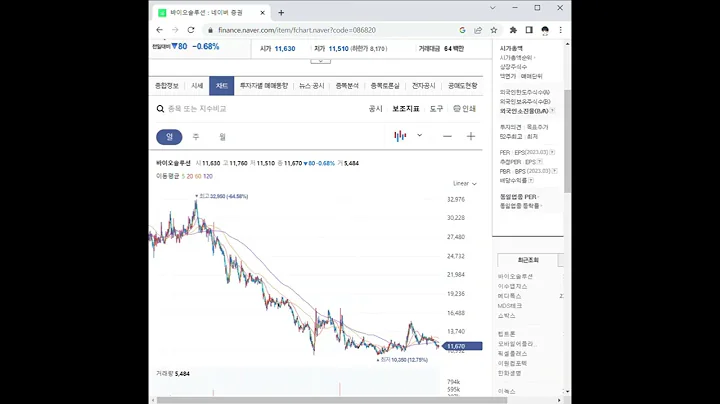Click the vertical page scrollbar thumb
Screen dimensions: 720x404
point(568,141)
